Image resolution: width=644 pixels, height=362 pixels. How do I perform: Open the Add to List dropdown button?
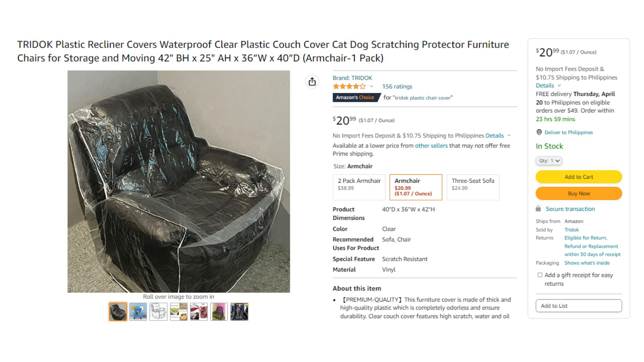click(x=579, y=306)
